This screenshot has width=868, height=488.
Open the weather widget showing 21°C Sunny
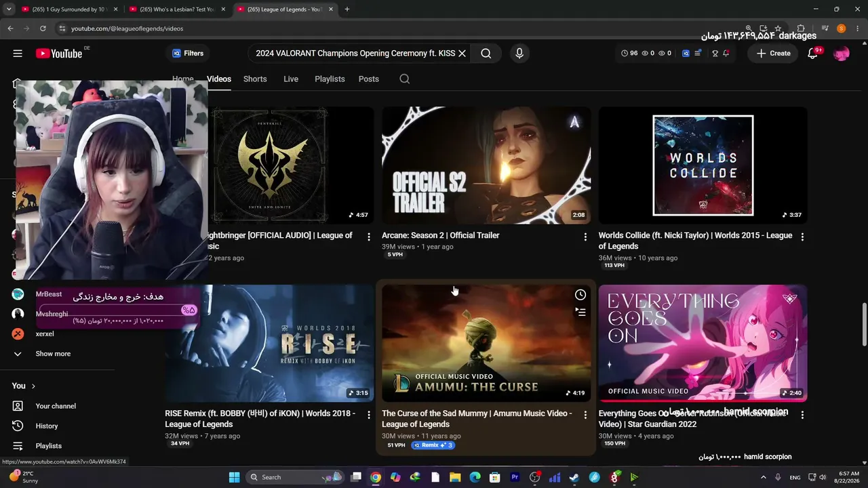tap(24, 477)
